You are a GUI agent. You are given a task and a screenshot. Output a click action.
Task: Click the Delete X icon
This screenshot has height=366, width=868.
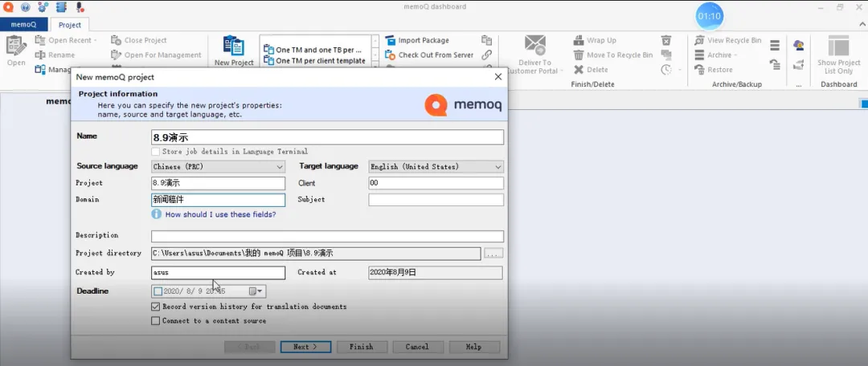579,70
